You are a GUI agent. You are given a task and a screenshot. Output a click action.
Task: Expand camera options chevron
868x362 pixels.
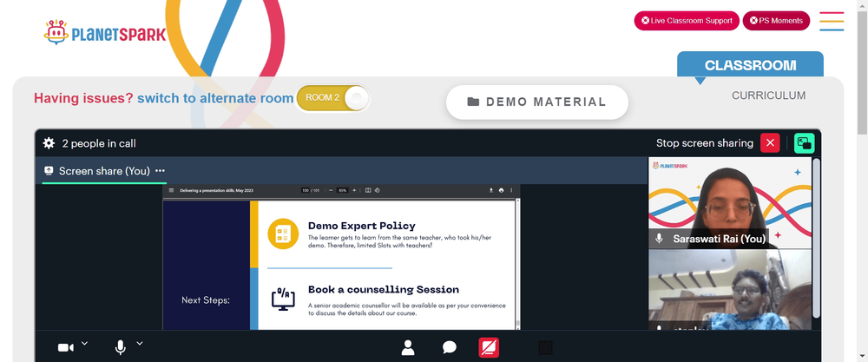tap(85, 343)
